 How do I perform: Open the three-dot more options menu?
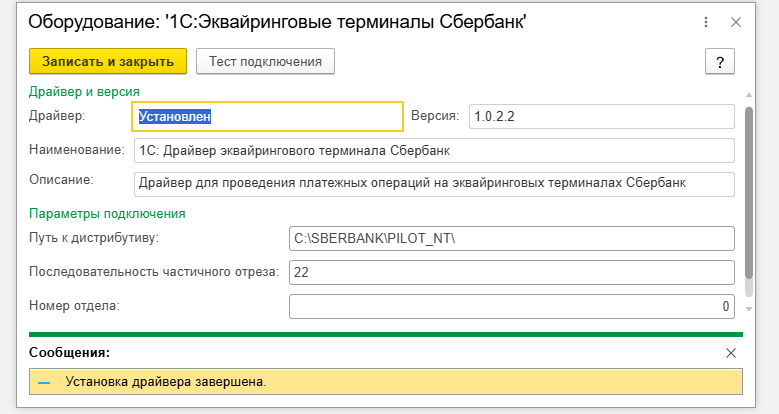pos(705,21)
